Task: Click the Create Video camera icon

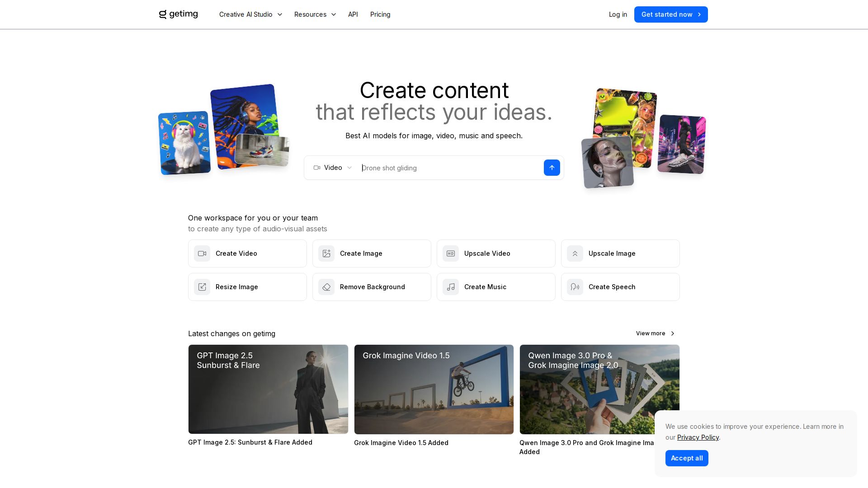Action: coord(202,253)
